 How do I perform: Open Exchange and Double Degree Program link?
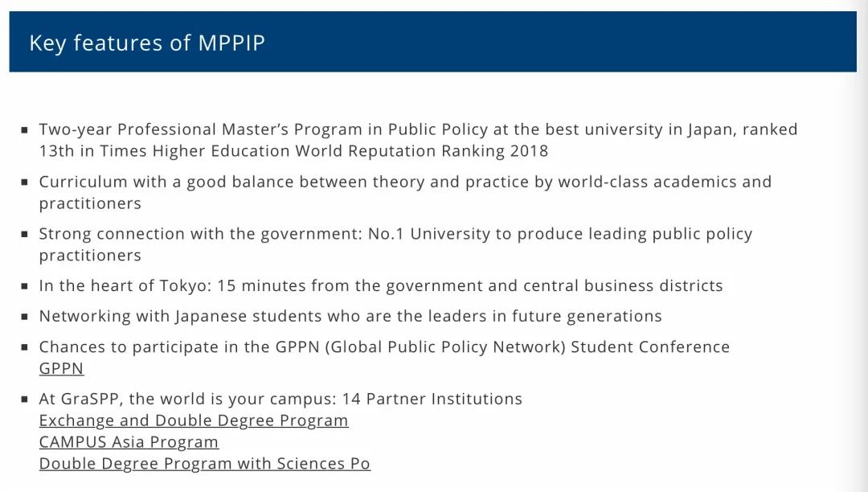(194, 420)
